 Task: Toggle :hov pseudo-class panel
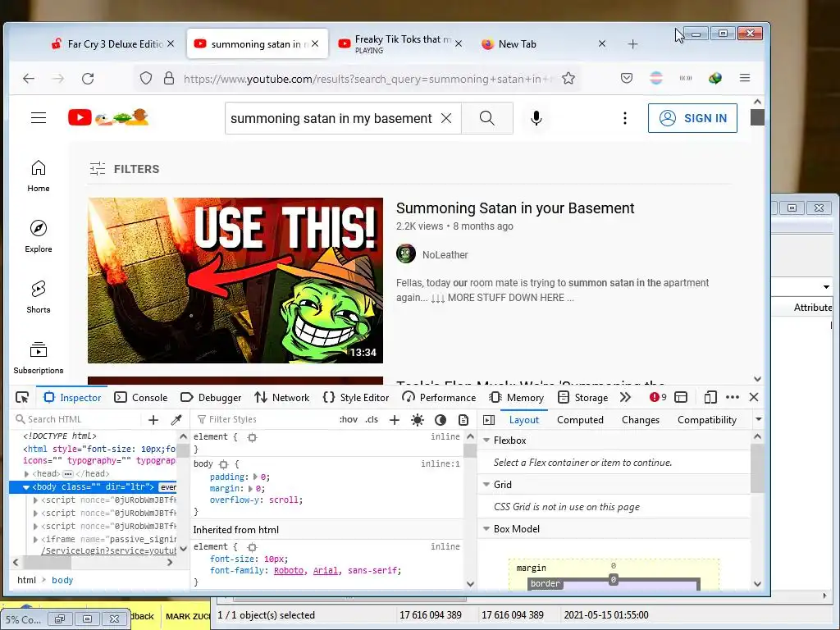point(348,419)
